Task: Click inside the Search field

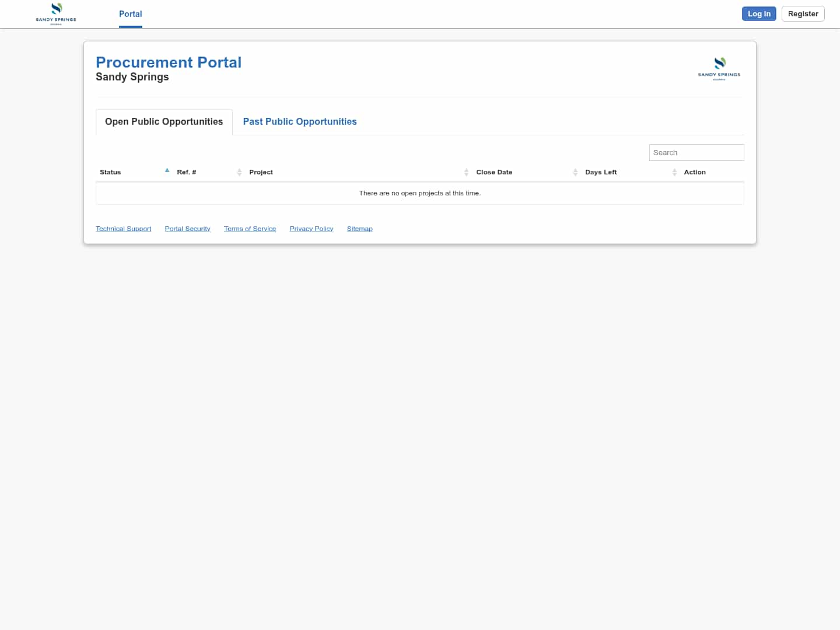Action: (696, 152)
